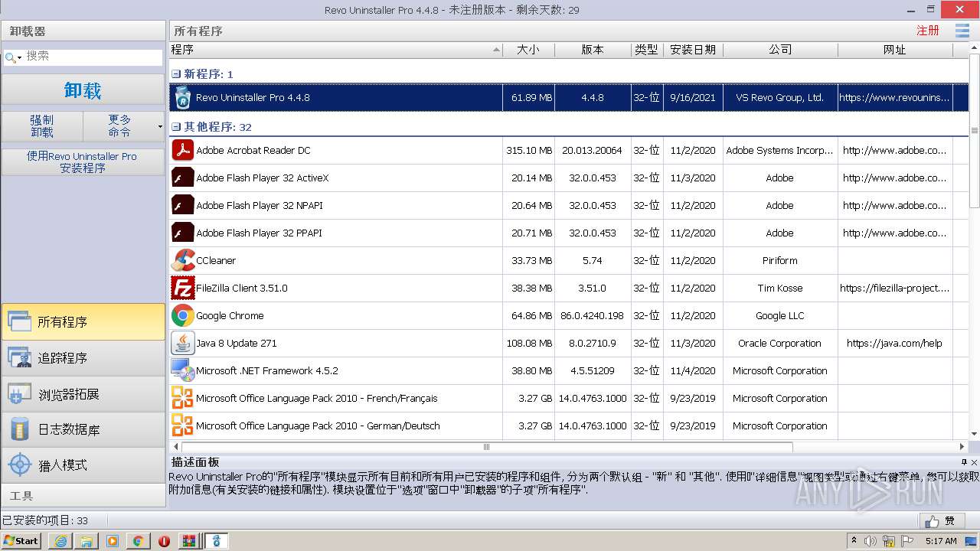Screen dimensions: 980x551
Task: Sort by the 安装日期 column header
Action: pos(693,50)
